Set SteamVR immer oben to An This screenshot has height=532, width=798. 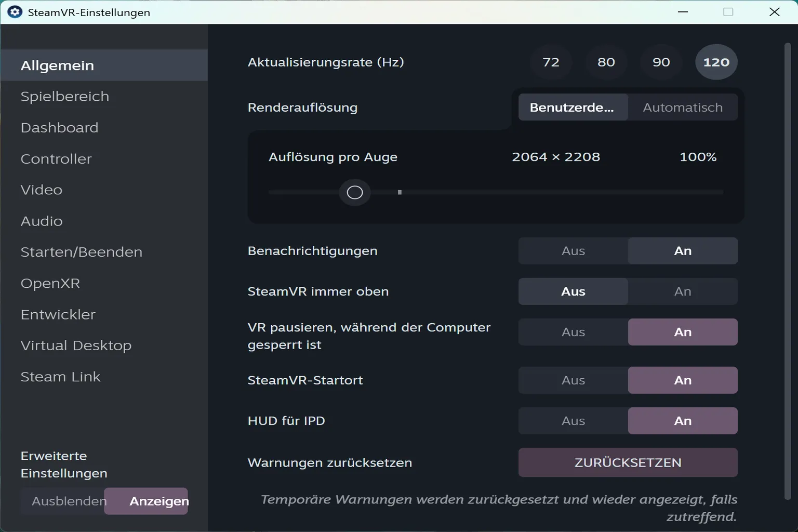click(x=683, y=291)
